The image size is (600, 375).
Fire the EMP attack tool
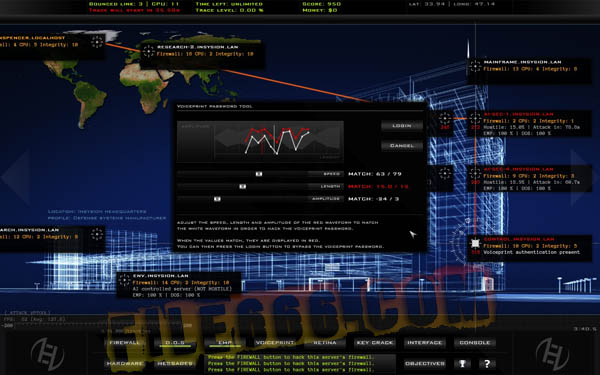click(x=225, y=342)
